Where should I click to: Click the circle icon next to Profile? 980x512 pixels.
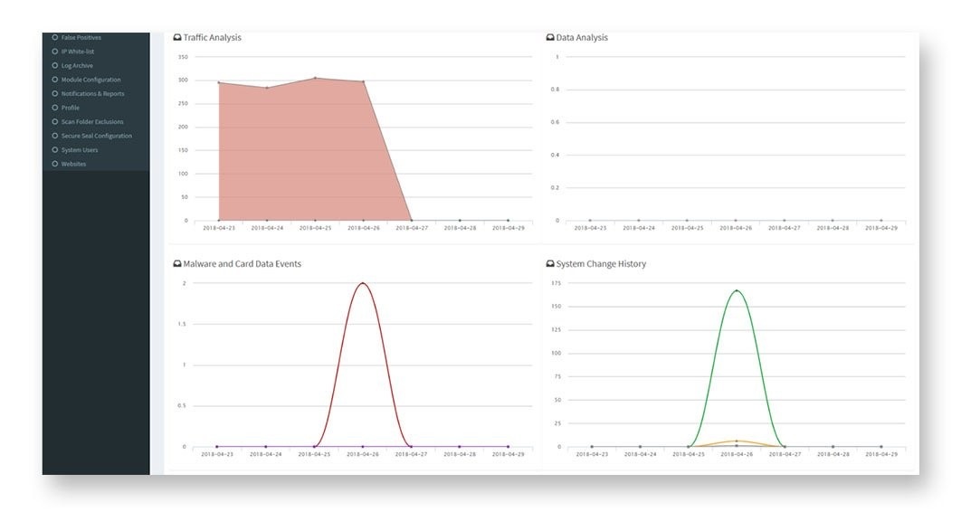(55, 108)
